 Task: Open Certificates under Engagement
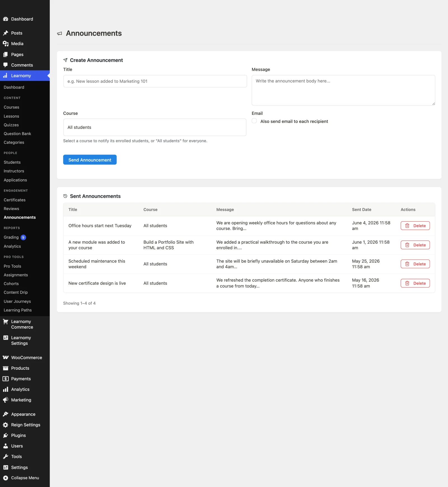[15, 200]
